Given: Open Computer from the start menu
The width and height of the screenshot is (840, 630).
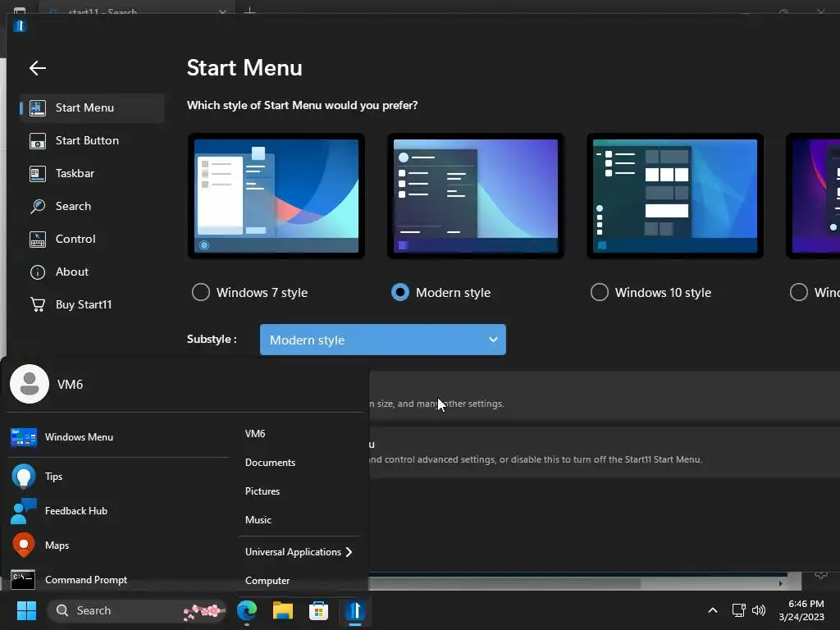Looking at the screenshot, I should pos(267,580).
